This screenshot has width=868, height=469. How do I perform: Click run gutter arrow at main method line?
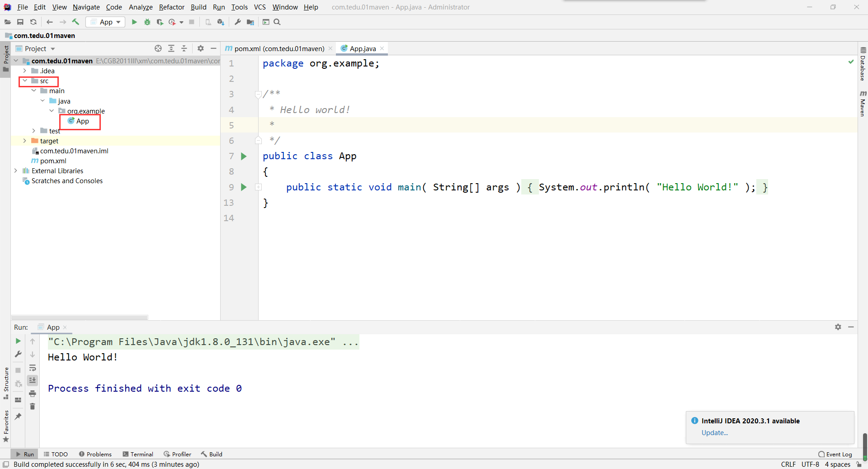(244, 187)
